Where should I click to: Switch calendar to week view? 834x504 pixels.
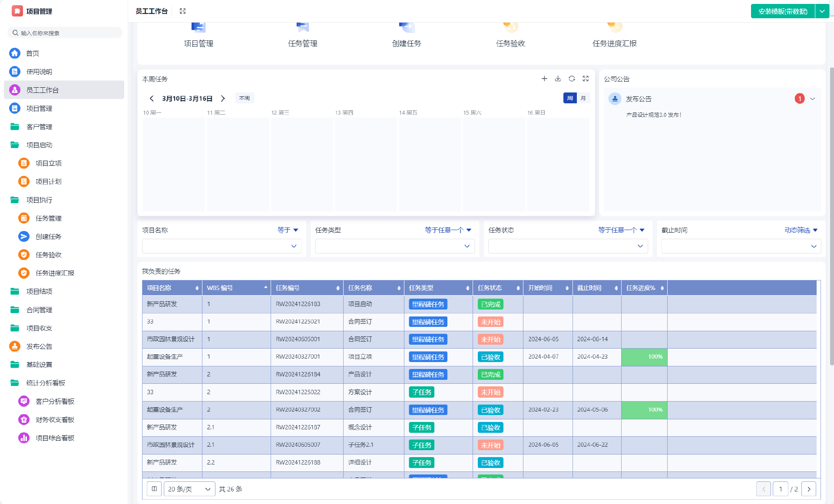[570, 98]
